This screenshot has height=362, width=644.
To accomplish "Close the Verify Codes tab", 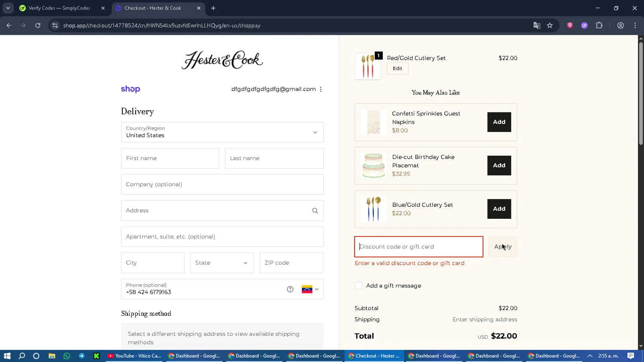I will click(103, 8).
